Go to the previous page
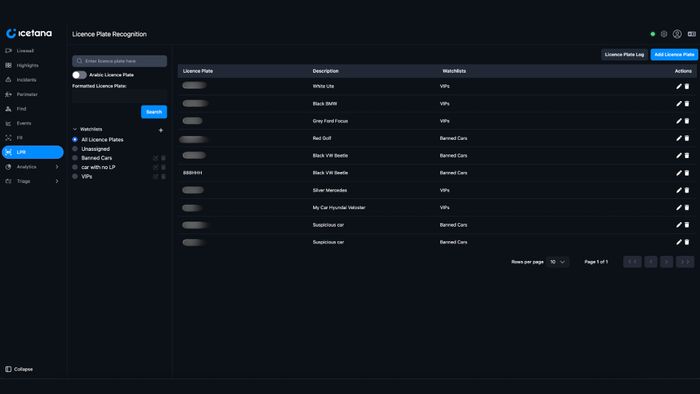 coord(650,262)
